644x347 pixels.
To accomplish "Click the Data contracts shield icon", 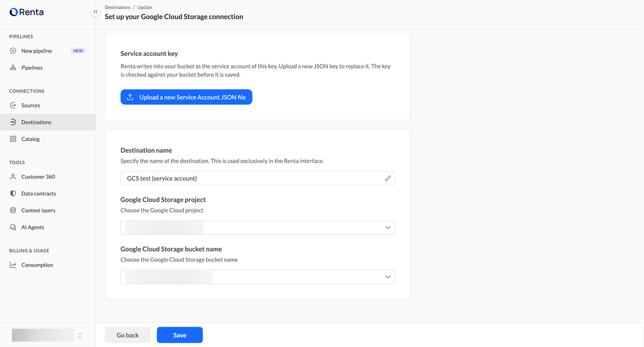I will (x=13, y=194).
